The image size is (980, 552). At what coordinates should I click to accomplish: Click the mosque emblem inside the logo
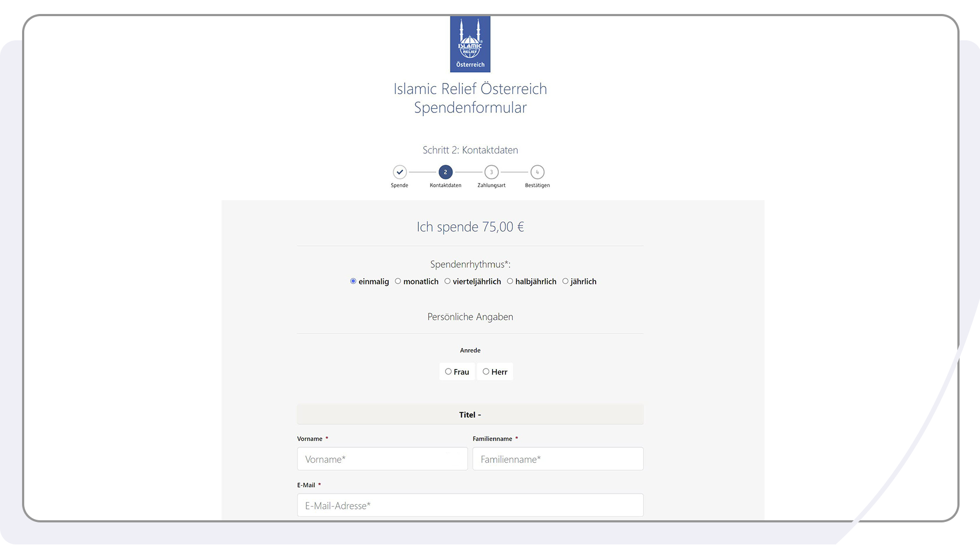[x=470, y=39]
